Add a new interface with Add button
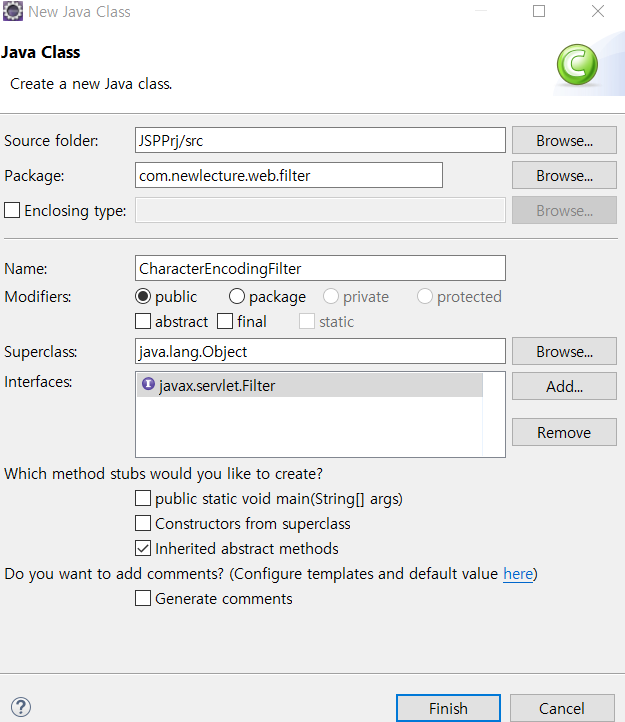This screenshot has width=625, height=722. click(x=564, y=386)
